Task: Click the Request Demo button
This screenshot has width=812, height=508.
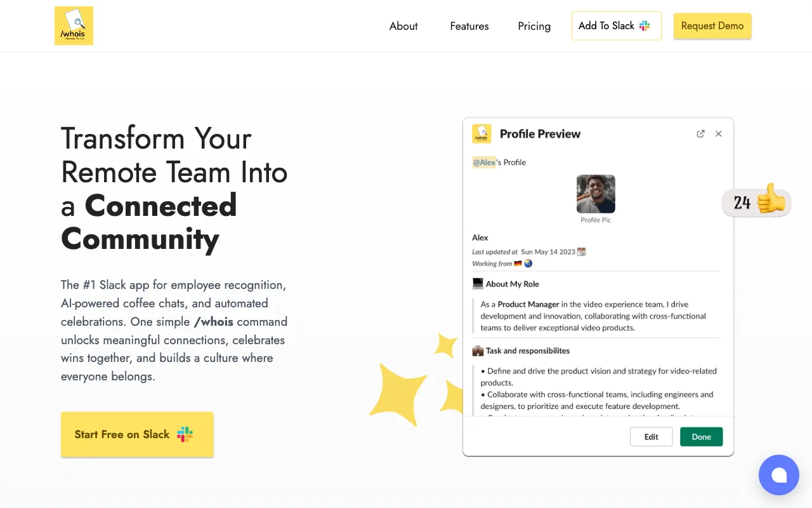Action: 712,25
